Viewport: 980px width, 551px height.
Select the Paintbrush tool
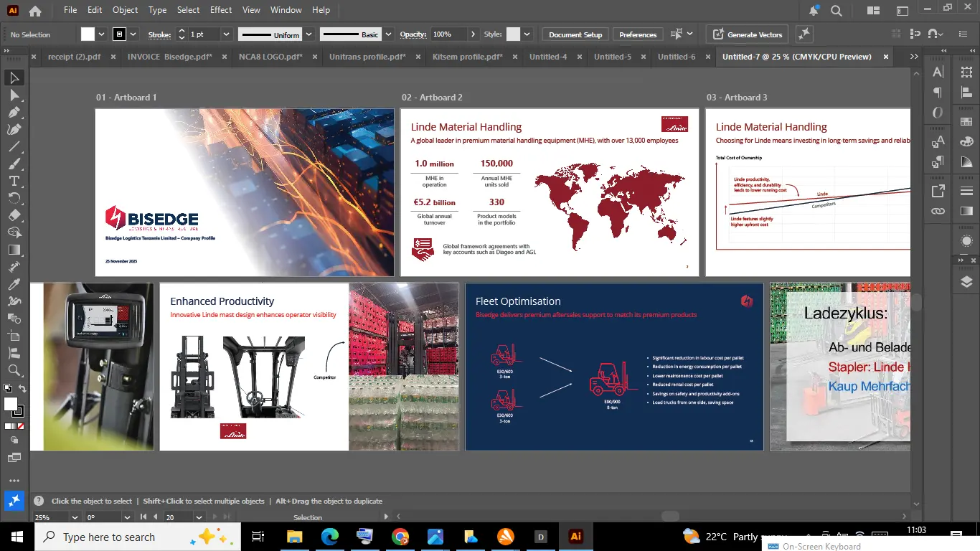click(14, 164)
